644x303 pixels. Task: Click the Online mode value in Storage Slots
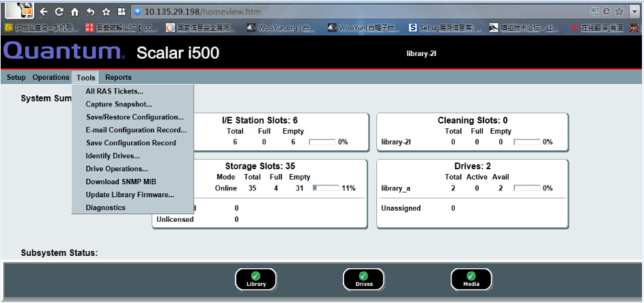pyautogui.click(x=226, y=188)
